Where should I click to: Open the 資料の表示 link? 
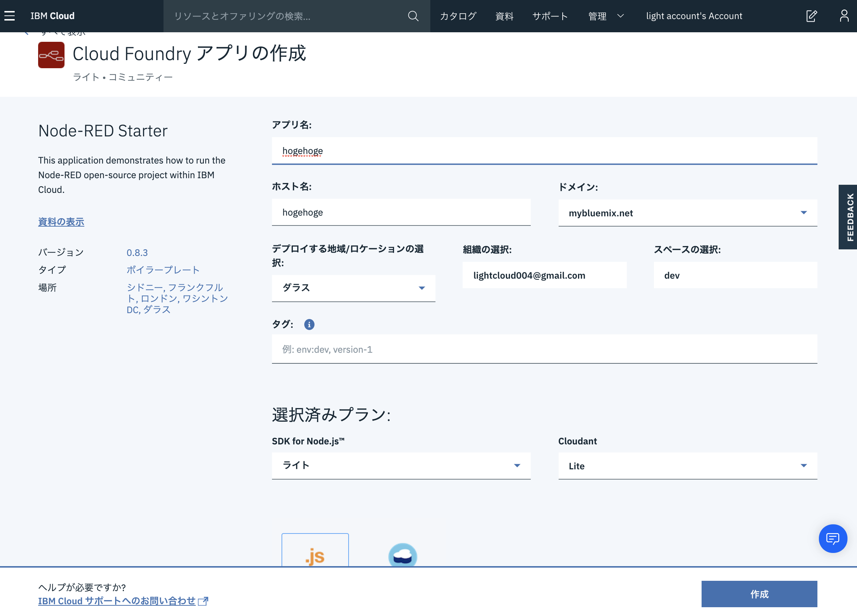point(61,221)
